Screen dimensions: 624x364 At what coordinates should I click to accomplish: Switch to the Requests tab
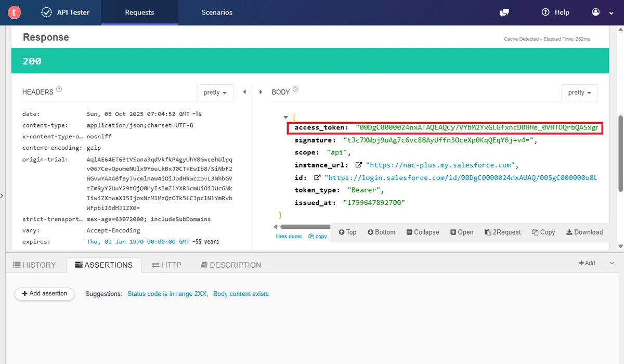pyautogui.click(x=139, y=12)
